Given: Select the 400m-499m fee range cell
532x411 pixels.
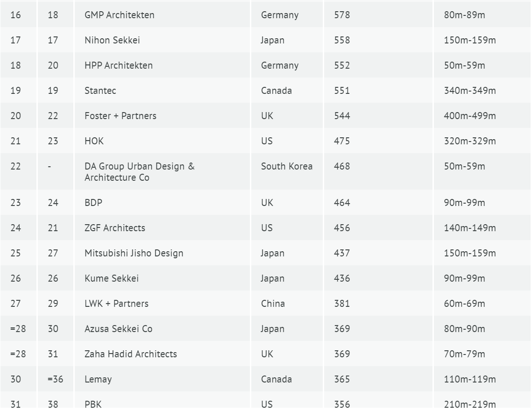Looking at the screenshot, I should coord(470,116).
